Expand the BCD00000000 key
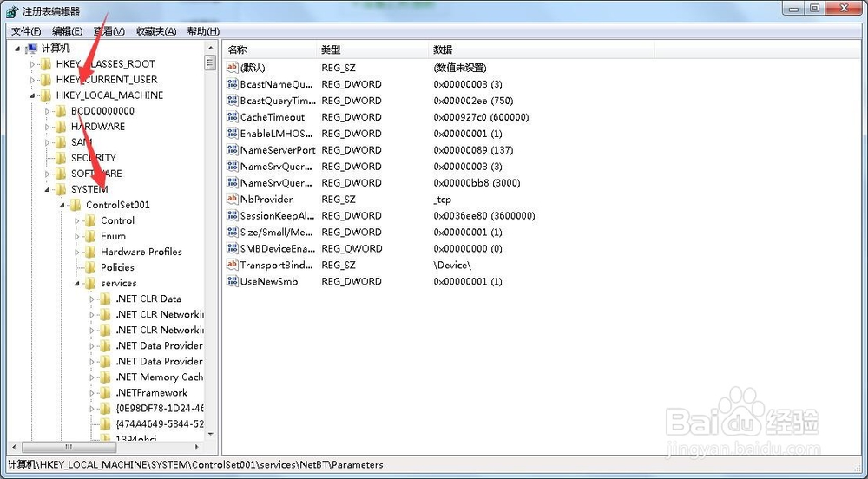Image resolution: width=868 pixels, height=479 pixels. click(x=47, y=111)
